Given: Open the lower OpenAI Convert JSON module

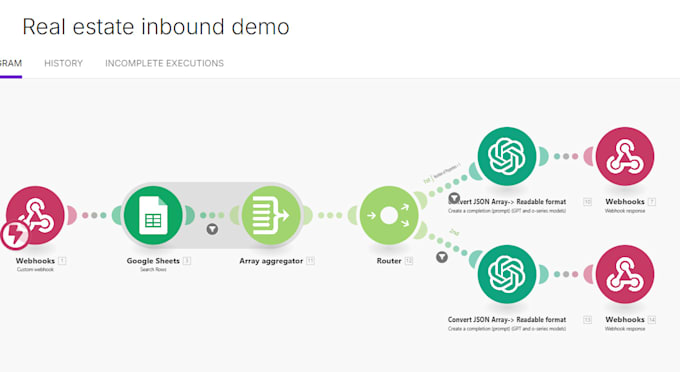Looking at the screenshot, I should coord(507,274).
